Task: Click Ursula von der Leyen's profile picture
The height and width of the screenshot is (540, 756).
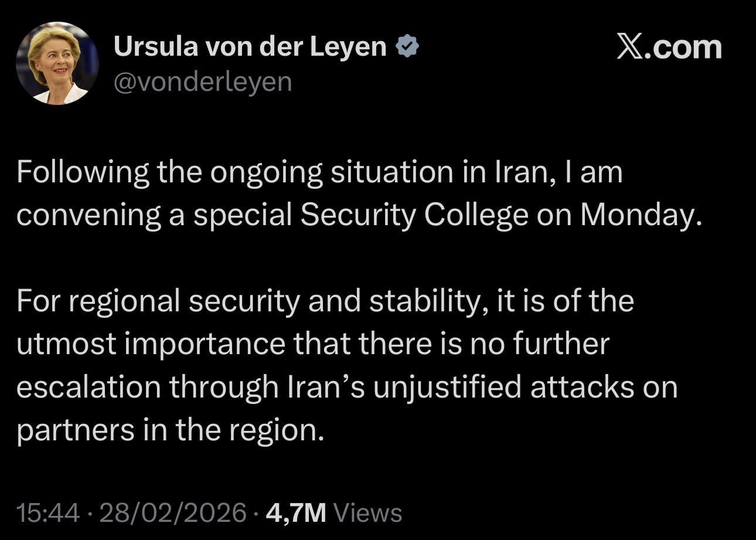Action: 57,63
